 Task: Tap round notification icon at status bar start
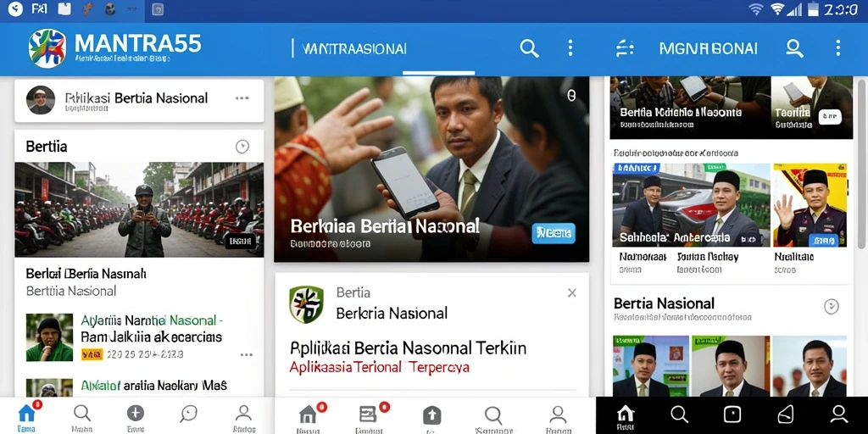[15, 8]
